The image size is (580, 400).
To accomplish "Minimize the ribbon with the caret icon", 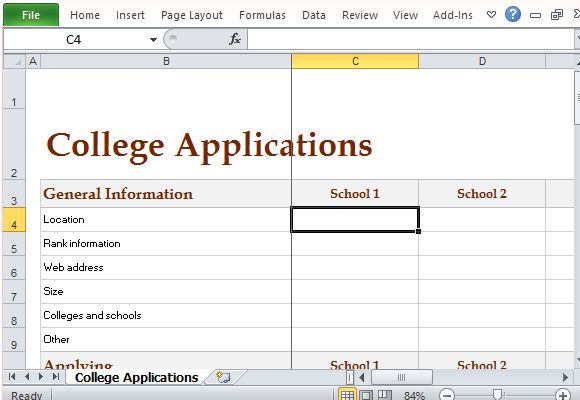I will pos(491,15).
